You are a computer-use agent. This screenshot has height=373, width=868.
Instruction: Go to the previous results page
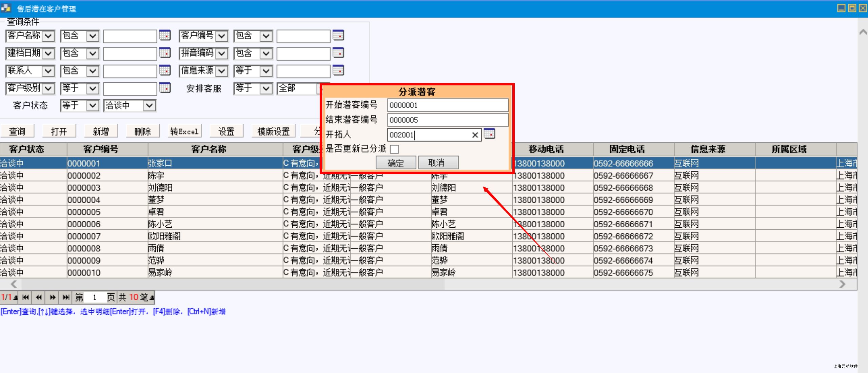click(x=39, y=297)
